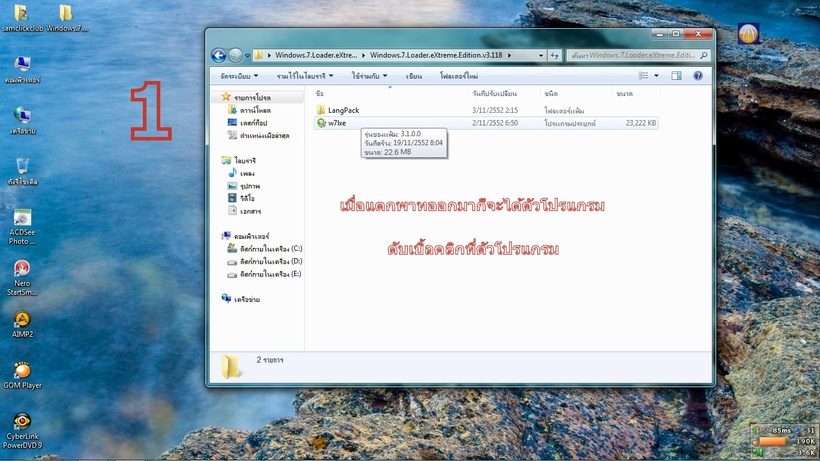Open Include in library (รวมไว้ในไลบรารี) menu
Viewport: 820px width, 461px height.
click(305, 76)
